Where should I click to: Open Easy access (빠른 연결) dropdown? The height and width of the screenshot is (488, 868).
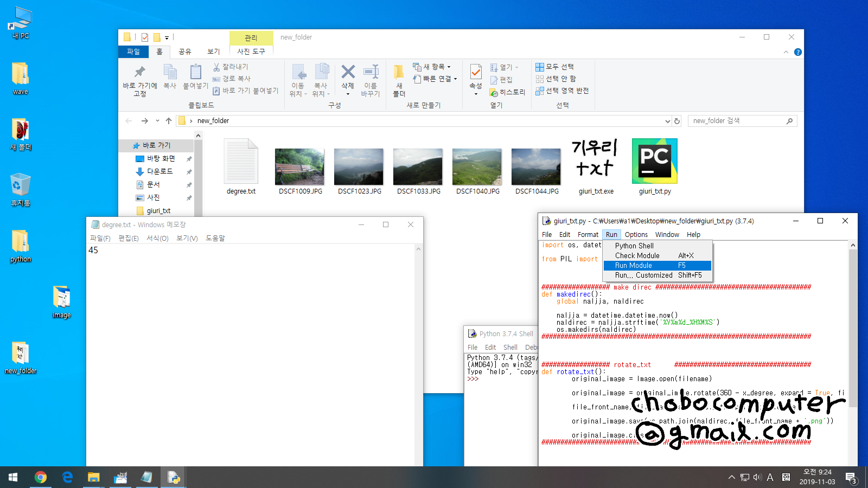(x=435, y=79)
